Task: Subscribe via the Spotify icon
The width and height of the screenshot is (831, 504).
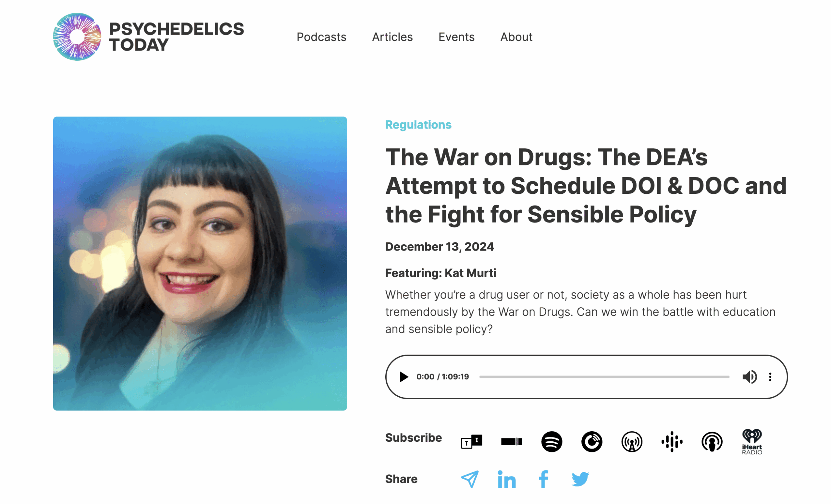Action: click(x=552, y=442)
